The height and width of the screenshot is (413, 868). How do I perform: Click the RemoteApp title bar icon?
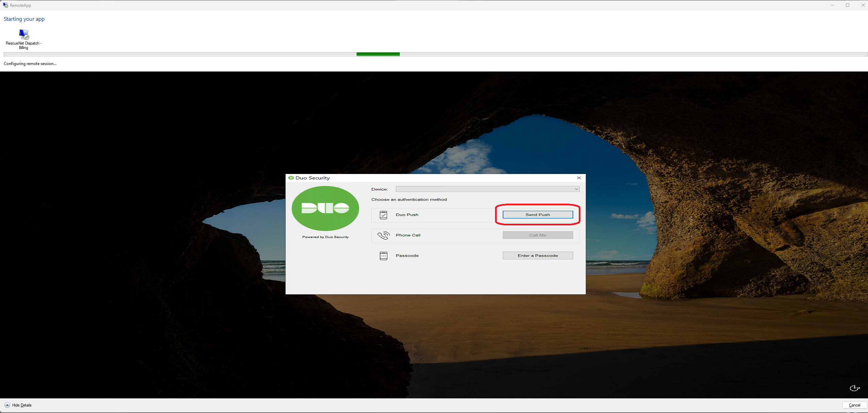pyautogui.click(x=5, y=5)
